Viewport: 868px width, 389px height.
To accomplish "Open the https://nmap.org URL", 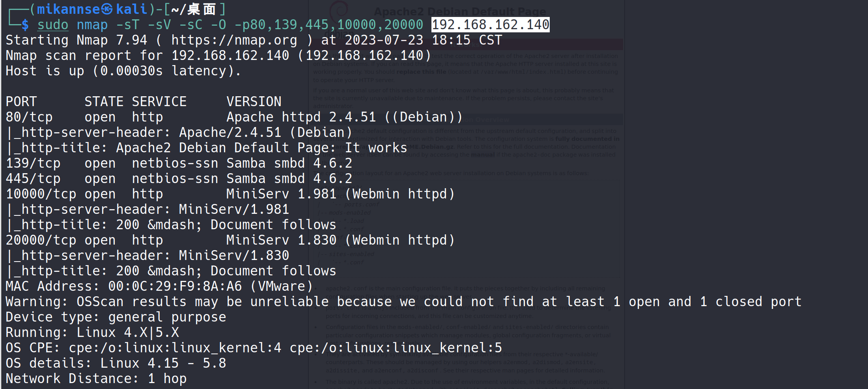I will [x=234, y=40].
